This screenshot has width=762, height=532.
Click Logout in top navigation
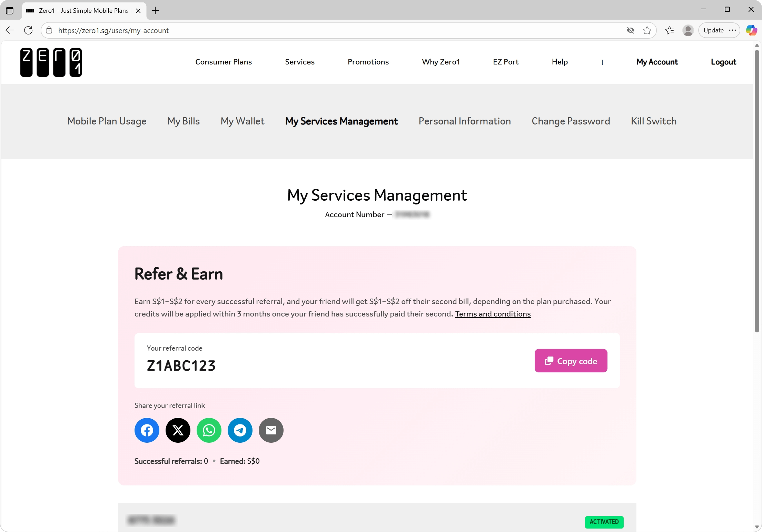723,62
